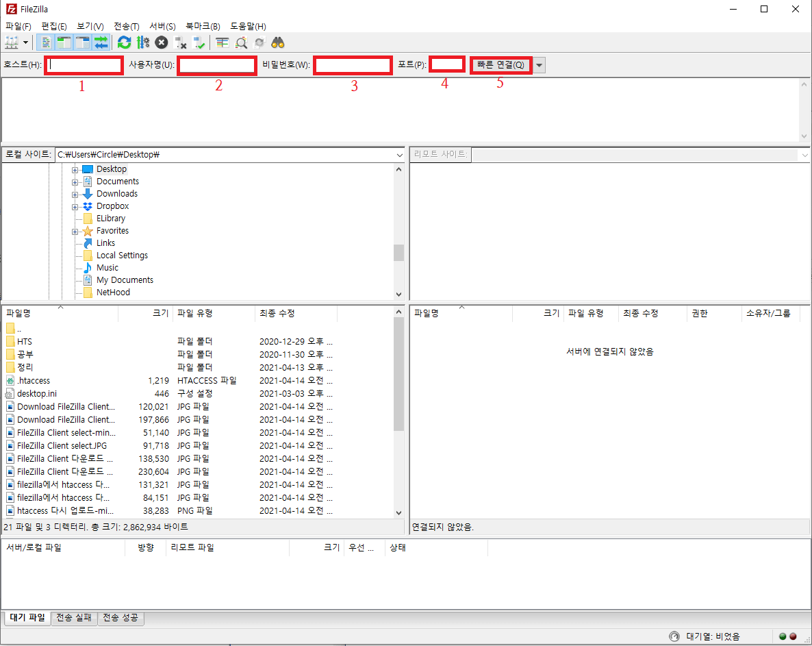The width and height of the screenshot is (812, 646).
Task: Click the 호스트 host input field
Action: click(x=84, y=65)
